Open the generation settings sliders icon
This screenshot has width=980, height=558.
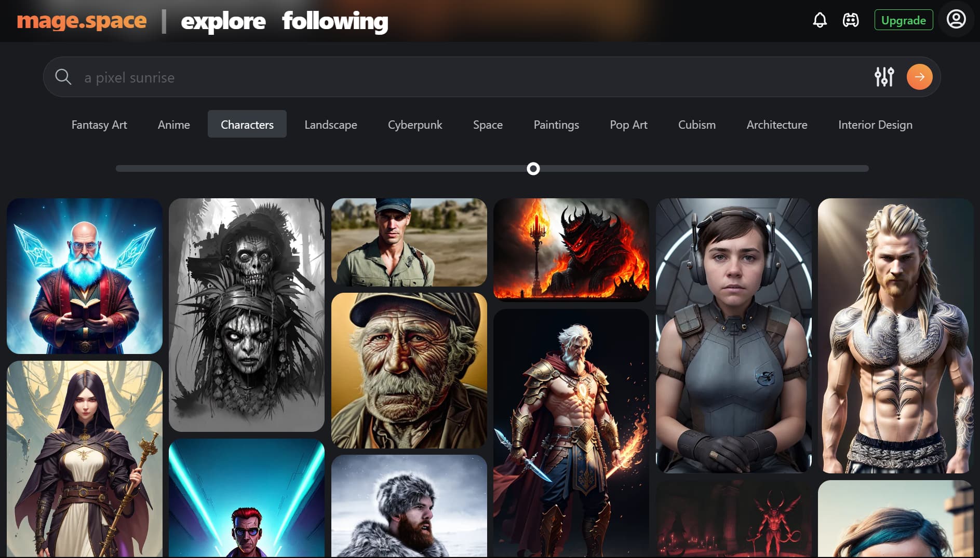(884, 77)
